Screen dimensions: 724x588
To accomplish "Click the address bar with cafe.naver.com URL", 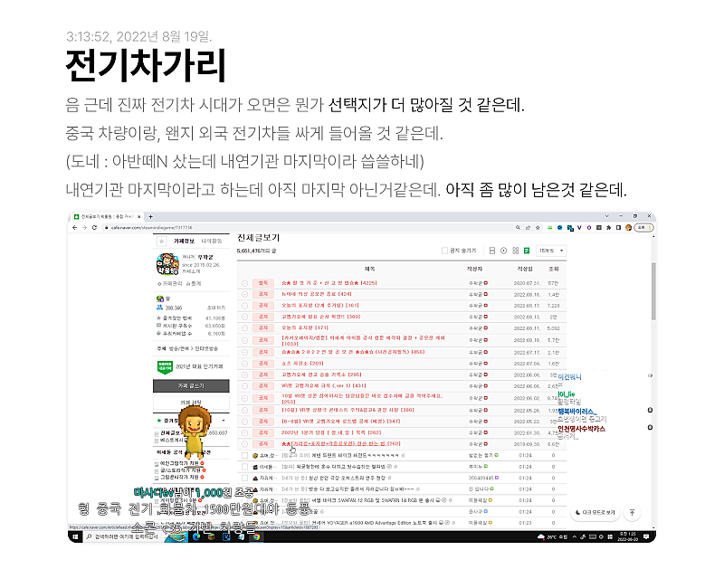I will click(305, 228).
